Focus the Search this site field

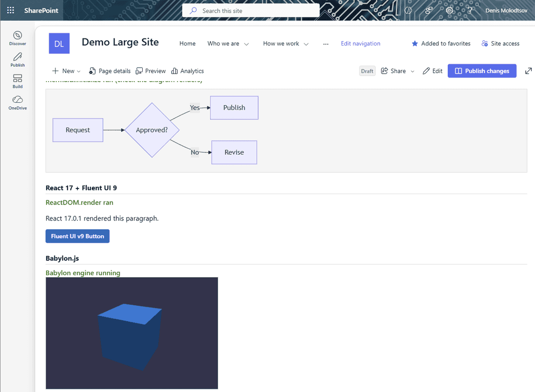[251, 11]
